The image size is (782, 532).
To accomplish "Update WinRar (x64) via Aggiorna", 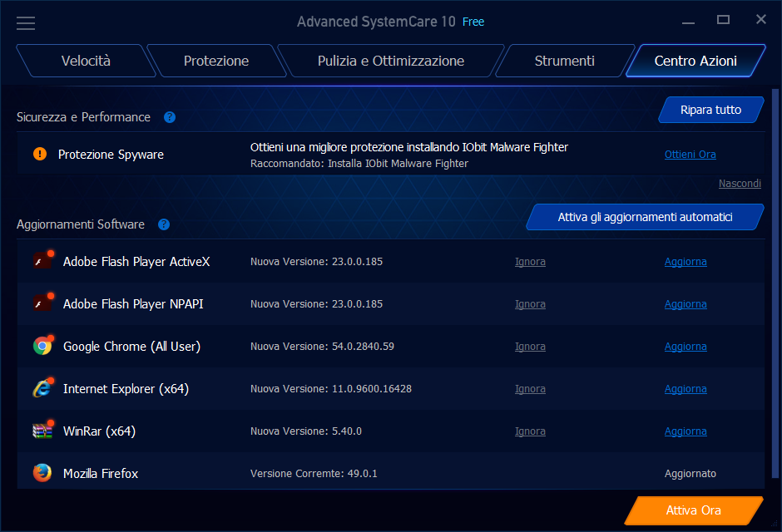I will [685, 431].
